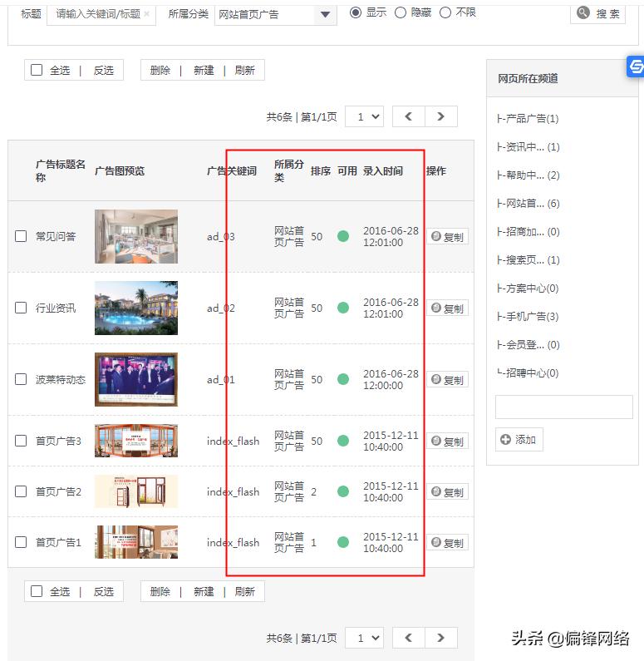The height and width of the screenshot is (661, 644).
Task: Toggle the green status dot for 常见问答
Action: point(343,236)
